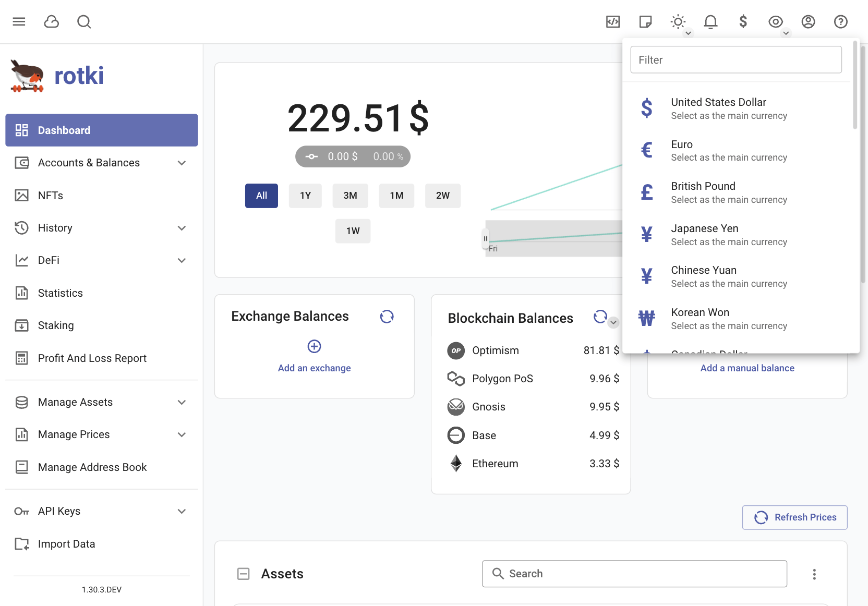Screen dimensions: 868x606
Task: Toggle the light theme sun icon
Action: click(678, 21)
